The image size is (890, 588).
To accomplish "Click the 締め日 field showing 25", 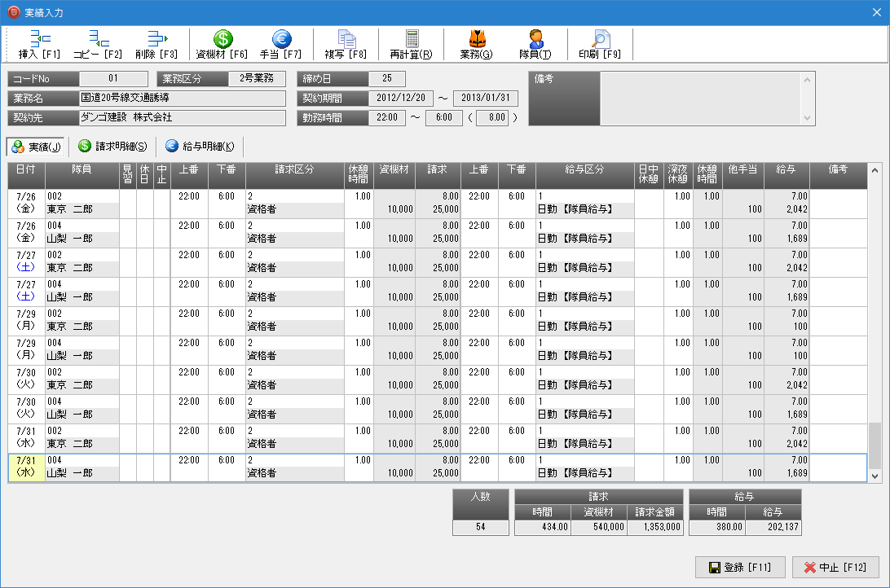I will click(387, 79).
